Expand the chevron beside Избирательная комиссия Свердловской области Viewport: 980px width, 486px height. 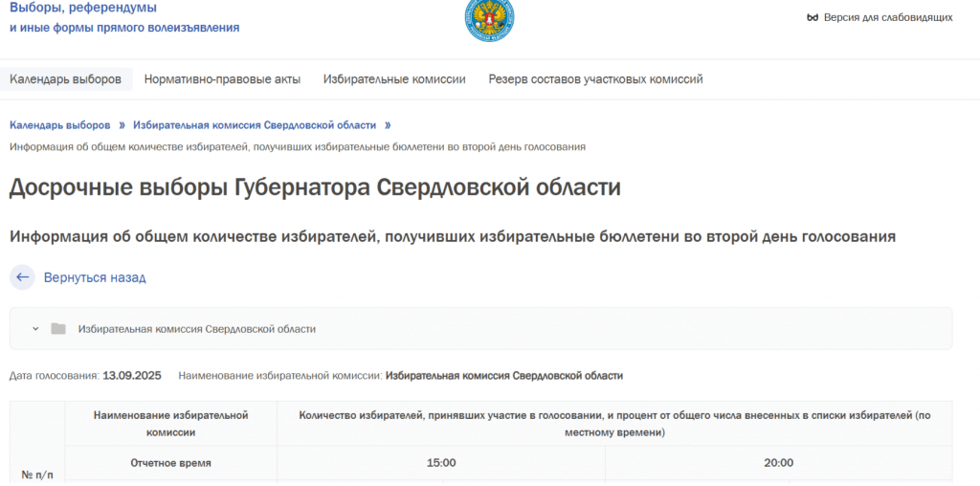[x=35, y=329]
